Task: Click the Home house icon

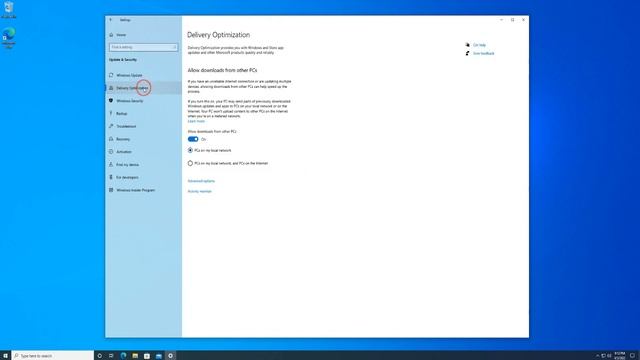Action: tap(111, 35)
